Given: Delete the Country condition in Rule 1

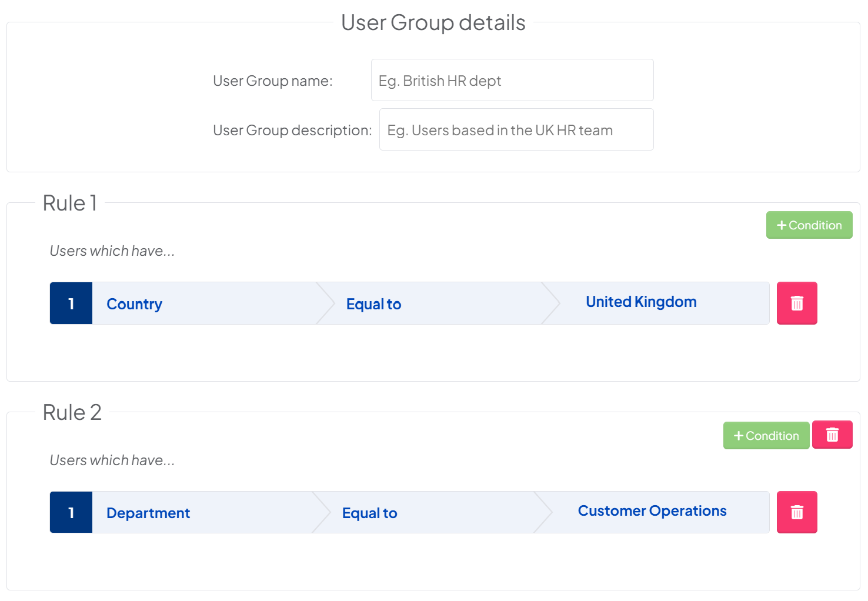Looking at the screenshot, I should (x=797, y=303).
